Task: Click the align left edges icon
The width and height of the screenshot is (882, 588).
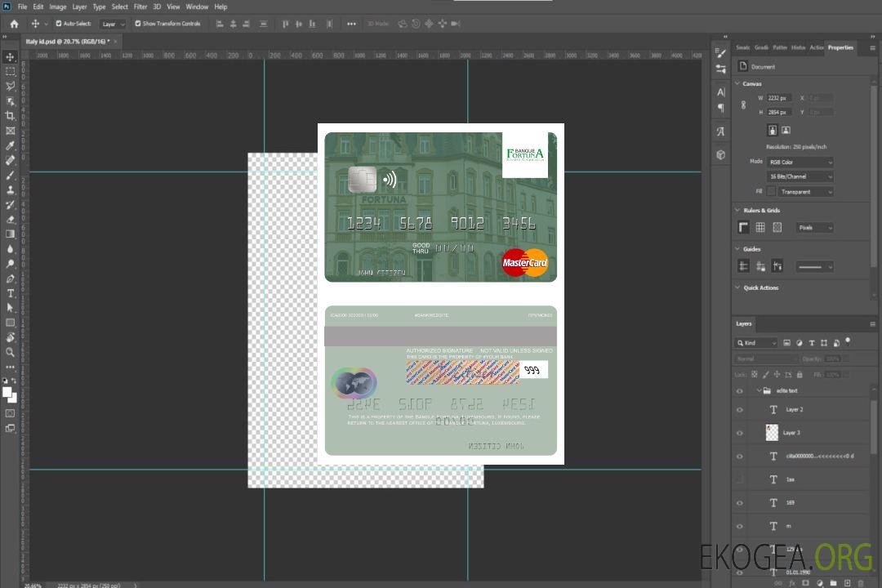Action: (x=220, y=24)
